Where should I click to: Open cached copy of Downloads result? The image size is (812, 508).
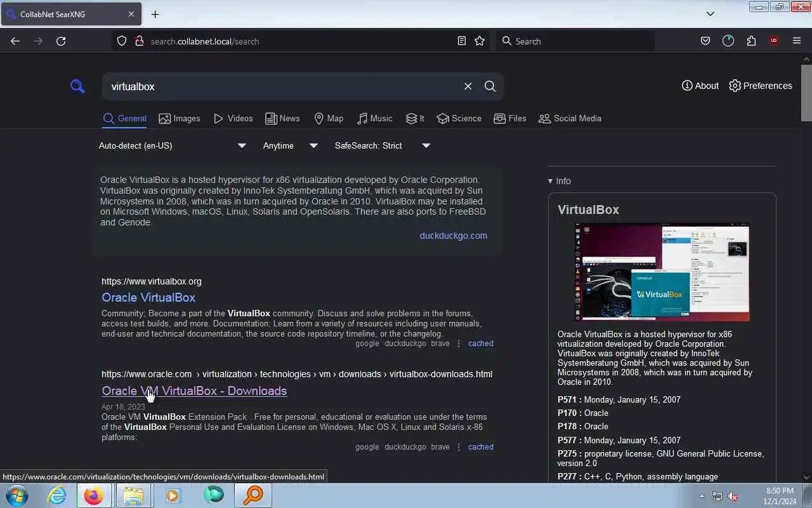[480, 447]
